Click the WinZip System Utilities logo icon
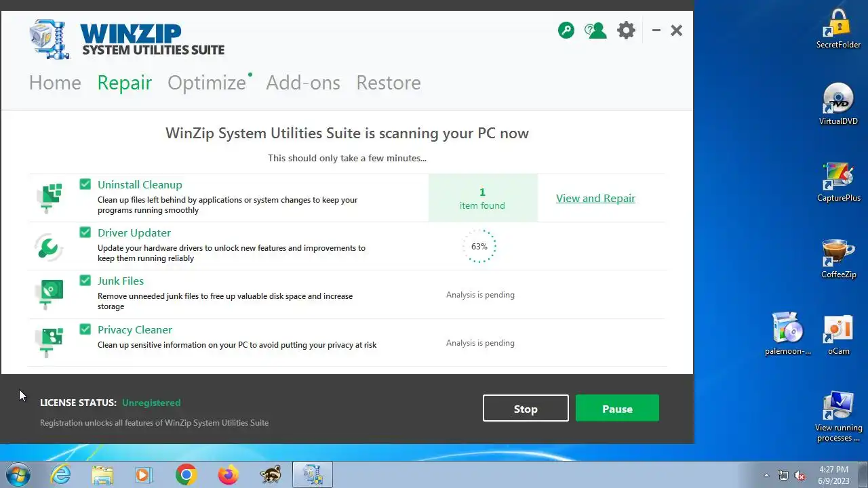This screenshot has width=868, height=488. click(51, 39)
